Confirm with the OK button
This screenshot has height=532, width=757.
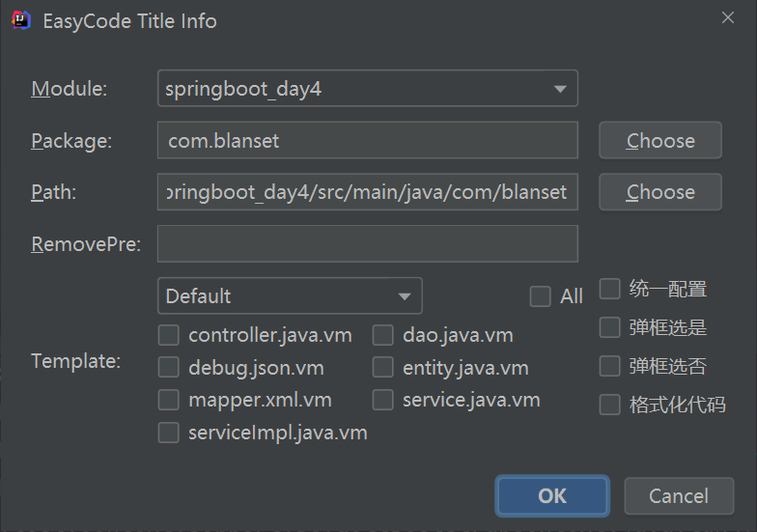click(x=552, y=495)
